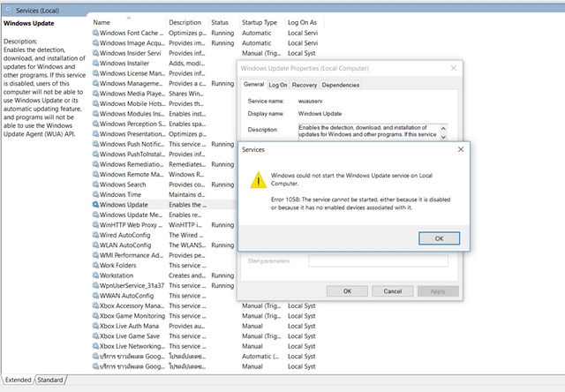Click Cancel in Windows Update Properties dialog
Screen dimensions: 565x392
pos(392,291)
